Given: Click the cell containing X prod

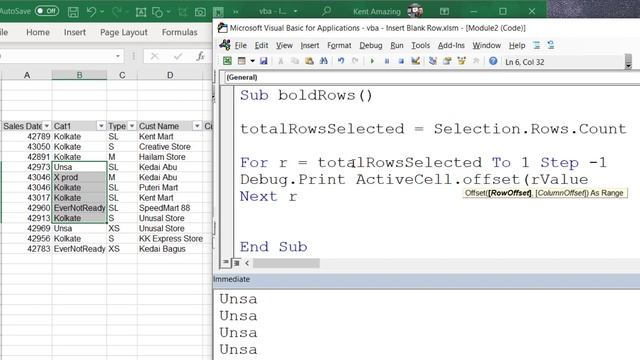Looking at the screenshot, I should 79,177.
